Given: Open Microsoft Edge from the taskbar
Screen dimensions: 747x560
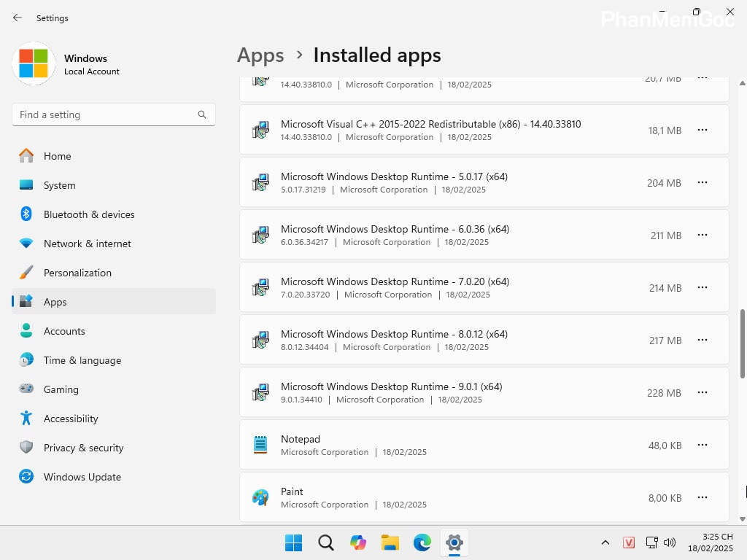Looking at the screenshot, I should pyautogui.click(x=422, y=542).
